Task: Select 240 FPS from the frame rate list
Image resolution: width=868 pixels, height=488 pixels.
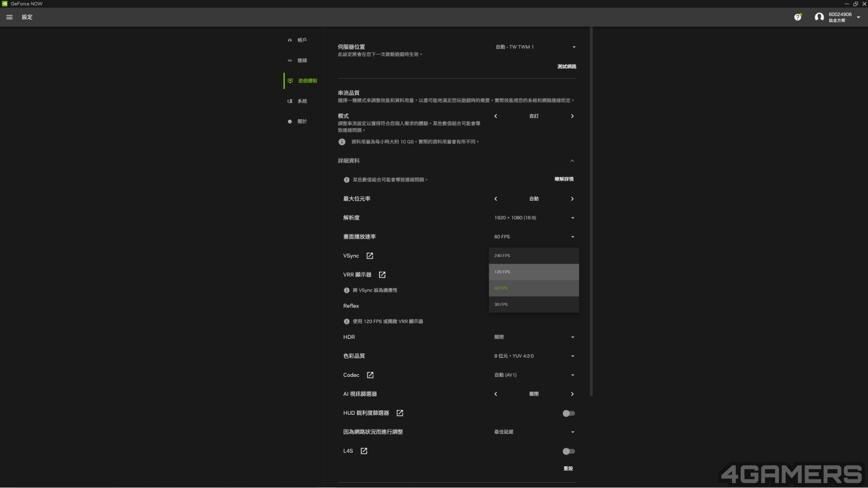Action: click(534, 256)
